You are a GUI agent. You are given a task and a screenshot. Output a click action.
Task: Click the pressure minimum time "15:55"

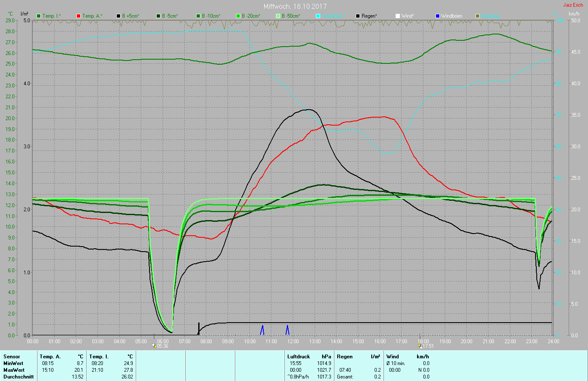coord(295,363)
